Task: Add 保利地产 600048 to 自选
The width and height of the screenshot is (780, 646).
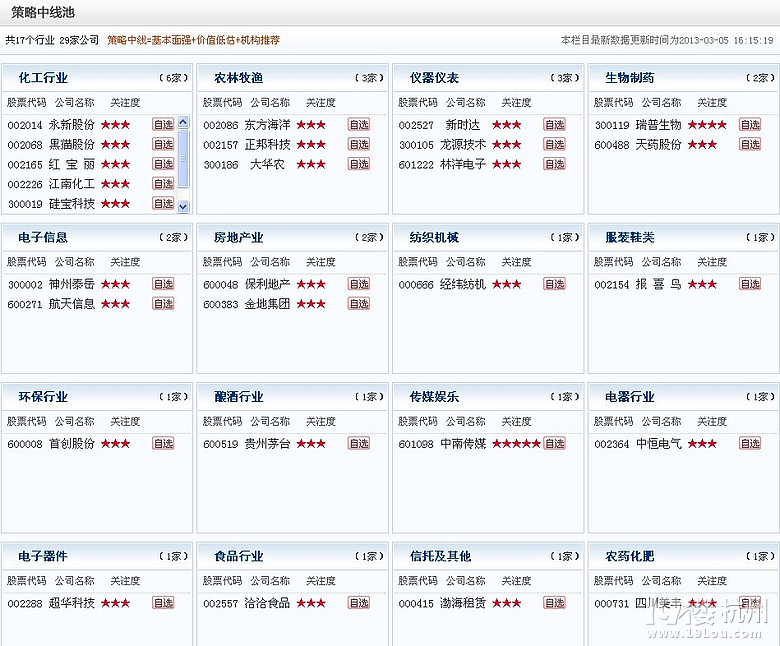Action: (x=359, y=284)
